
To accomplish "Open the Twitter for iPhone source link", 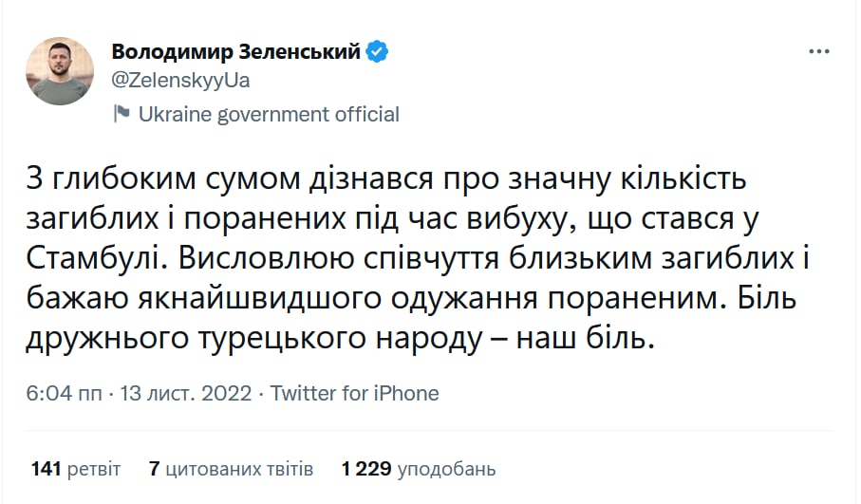I will coord(355,393).
